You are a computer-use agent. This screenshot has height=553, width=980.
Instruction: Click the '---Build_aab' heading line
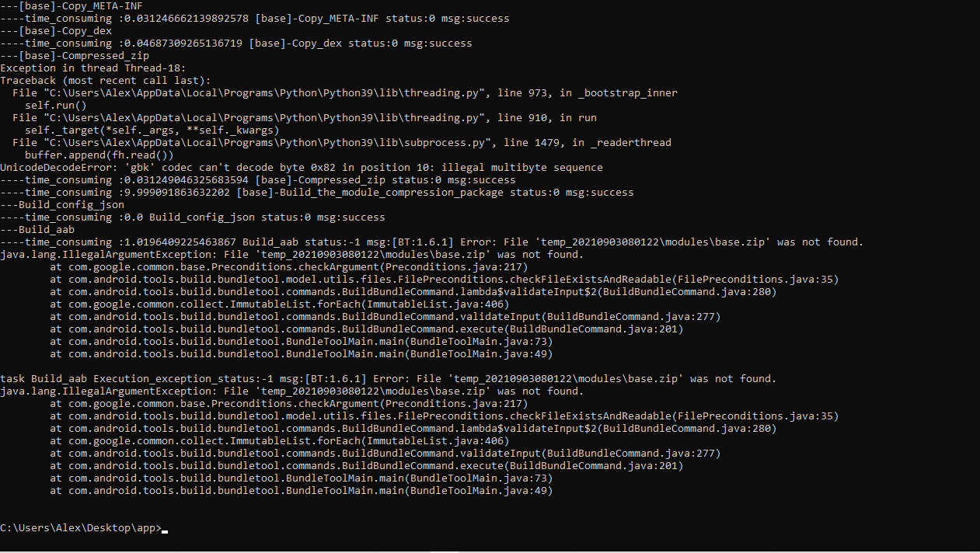[x=37, y=230]
